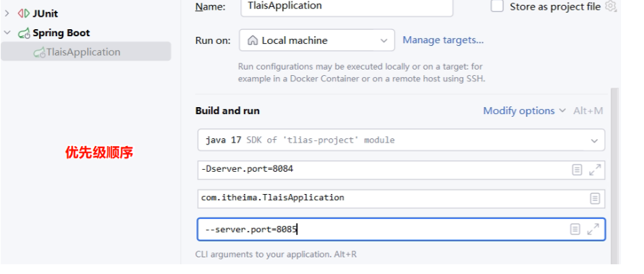Open the Modify options menu

(524, 111)
